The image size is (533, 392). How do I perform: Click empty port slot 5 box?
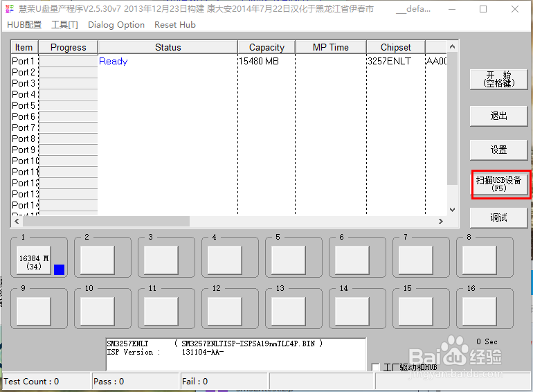[288, 260]
